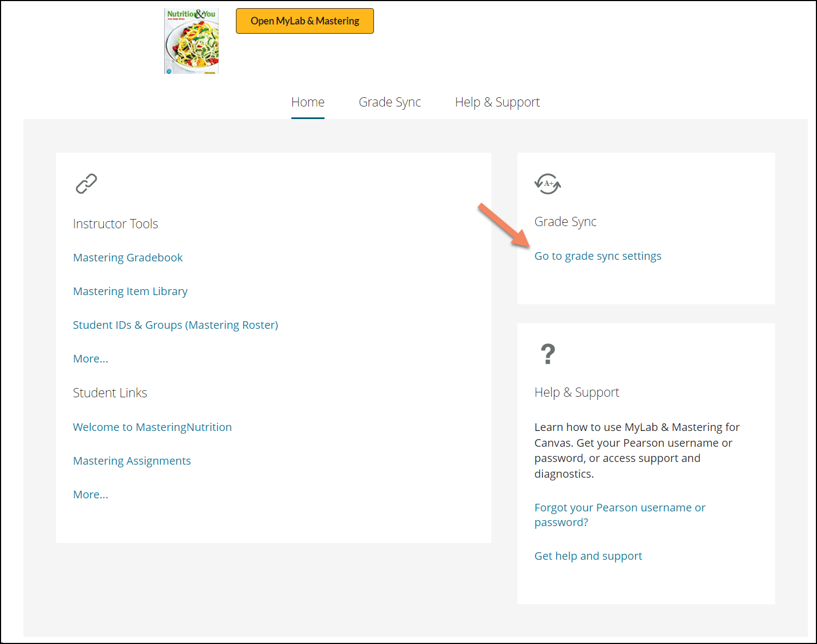
Task: Click the question mark Help icon
Action: click(x=548, y=354)
